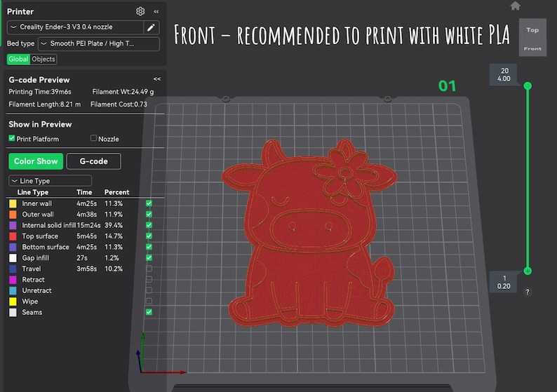This screenshot has width=557, height=392.
Task: Click the Printing Time 39m6s text
Action: coord(40,92)
